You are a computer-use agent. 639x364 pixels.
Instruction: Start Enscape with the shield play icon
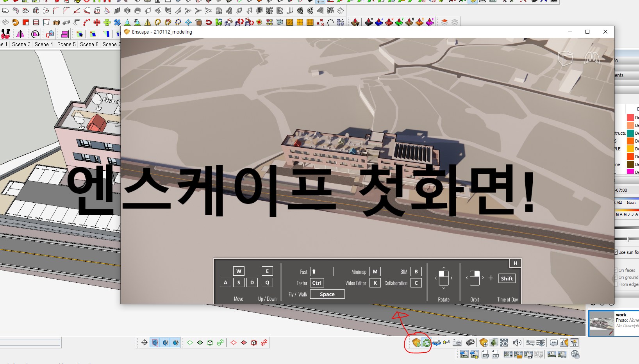click(x=416, y=343)
